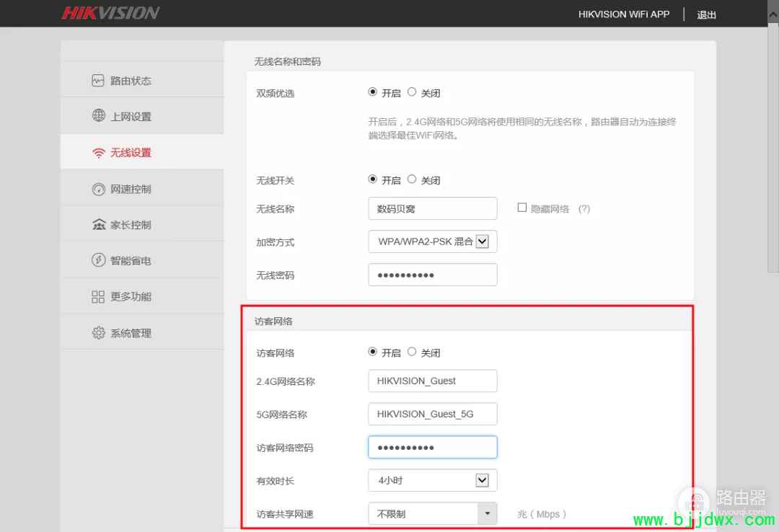Check the 隐藏网络 checkbox
The image size is (779, 532).
point(522,208)
